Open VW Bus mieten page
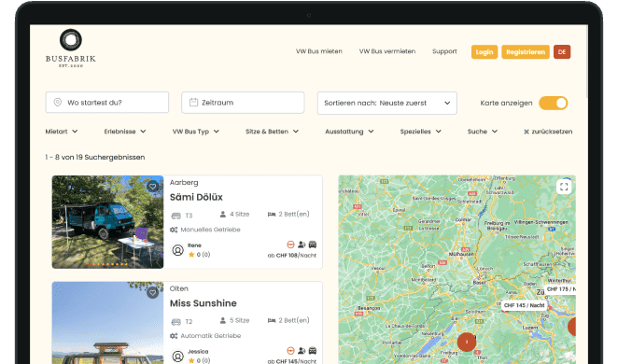The image size is (618, 364). (x=319, y=51)
